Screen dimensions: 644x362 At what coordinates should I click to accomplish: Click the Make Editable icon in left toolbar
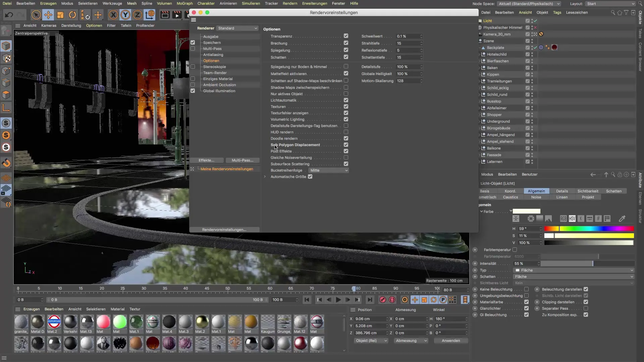[x=6, y=32]
